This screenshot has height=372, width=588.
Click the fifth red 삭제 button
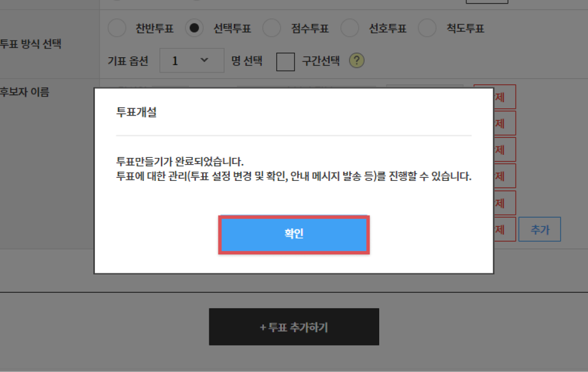pos(504,203)
